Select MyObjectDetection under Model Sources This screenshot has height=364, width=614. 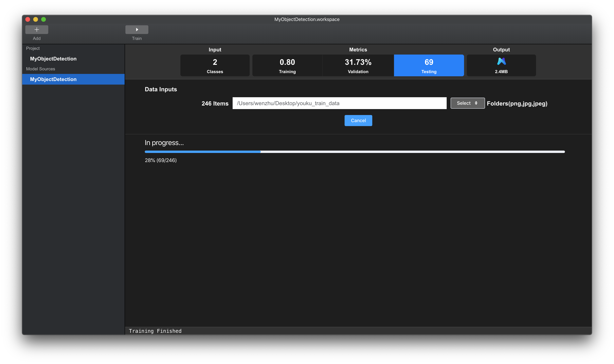click(x=73, y=79)
